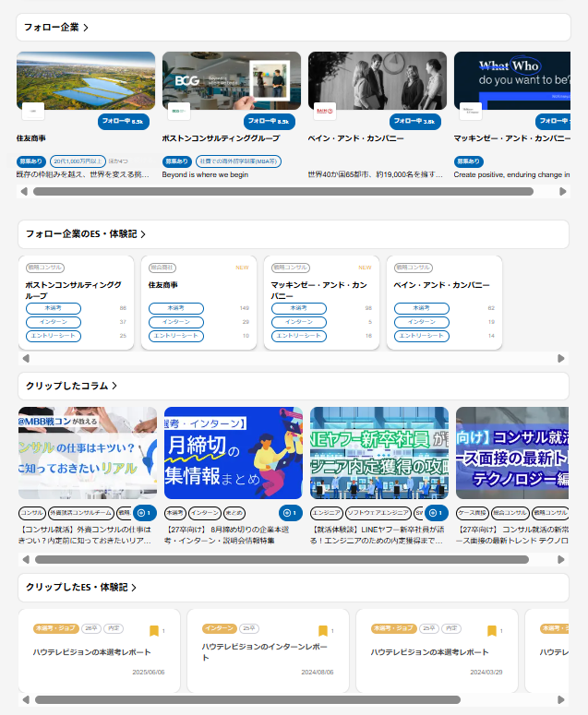Open ハウテレビジョンのインターンレポート card title
This screenshot has height=715, width=588.
pos(265,652)
